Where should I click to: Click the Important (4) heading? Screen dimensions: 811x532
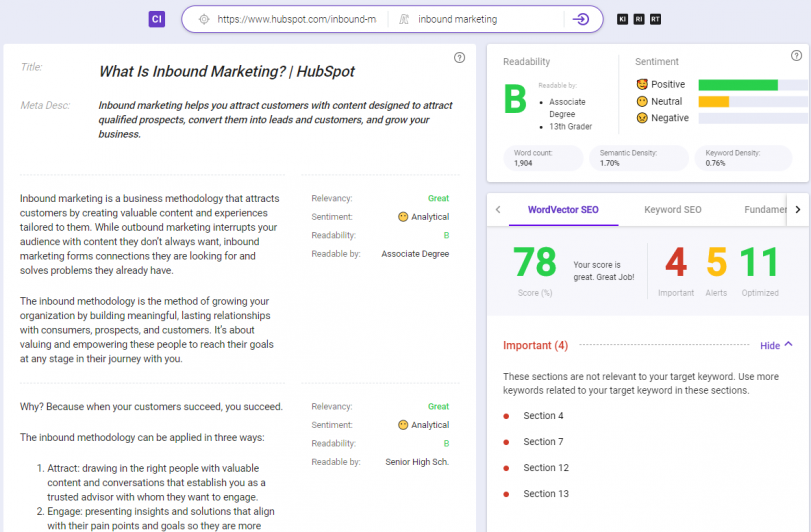click(x=535, y=345)
